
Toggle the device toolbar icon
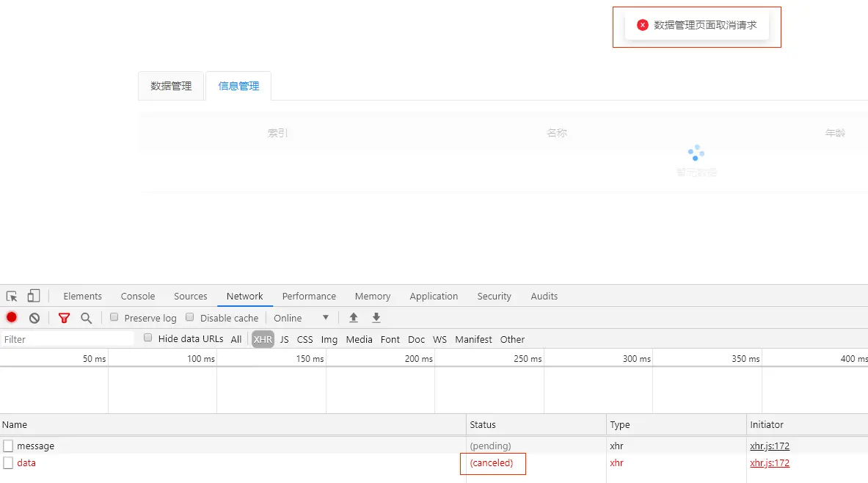click(x=34, y=296)
